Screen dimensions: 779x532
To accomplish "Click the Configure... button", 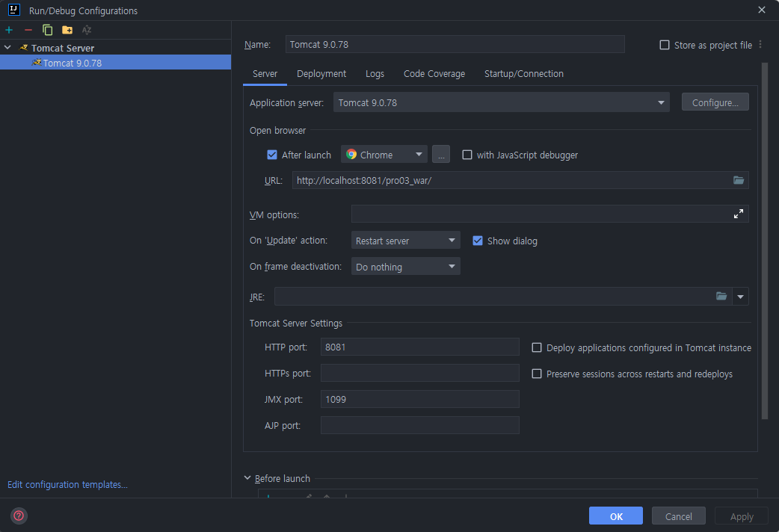I will (715, 102).
